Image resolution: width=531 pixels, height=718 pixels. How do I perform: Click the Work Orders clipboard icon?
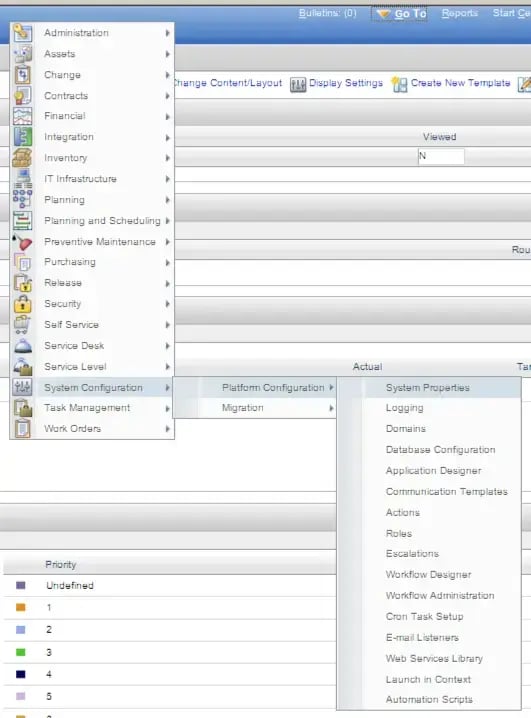coord(22,429)
